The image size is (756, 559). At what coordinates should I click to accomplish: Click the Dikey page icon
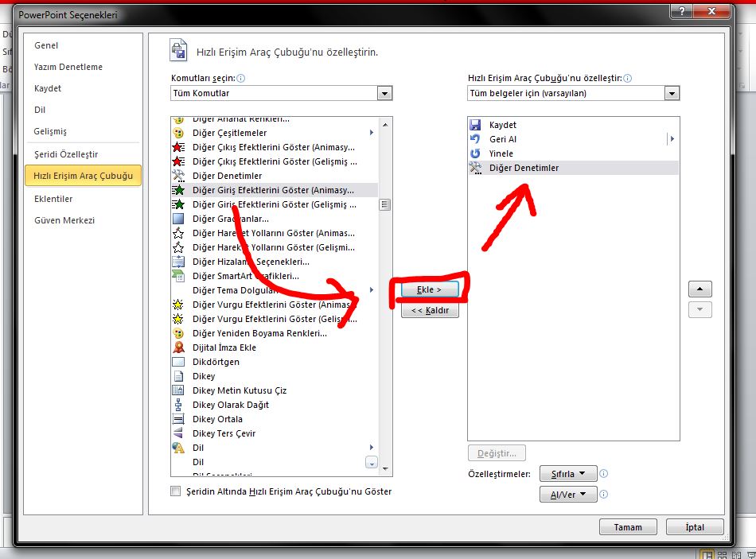coord(178,376)
